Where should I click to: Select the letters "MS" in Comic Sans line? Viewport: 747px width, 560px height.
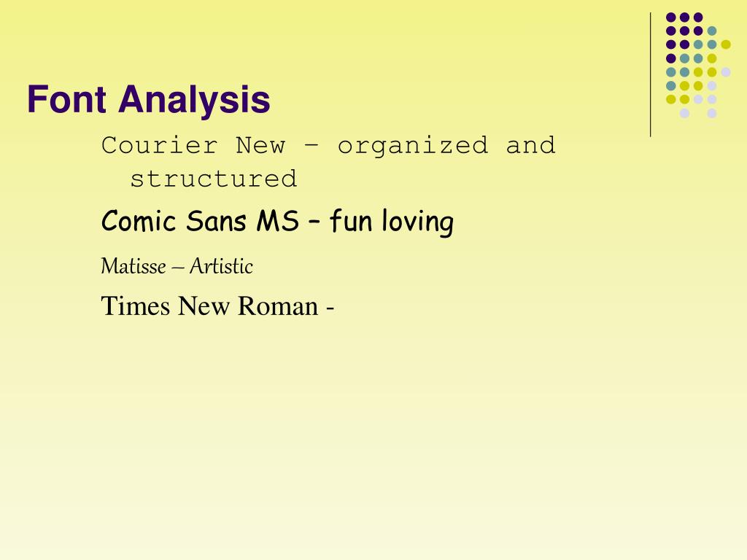tap(278, 221)
